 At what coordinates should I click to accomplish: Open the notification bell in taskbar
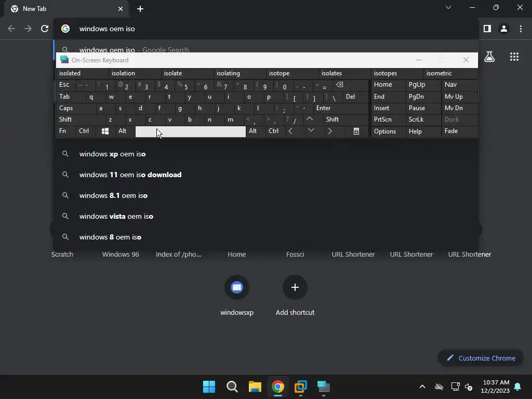click(x=517, y=387)
